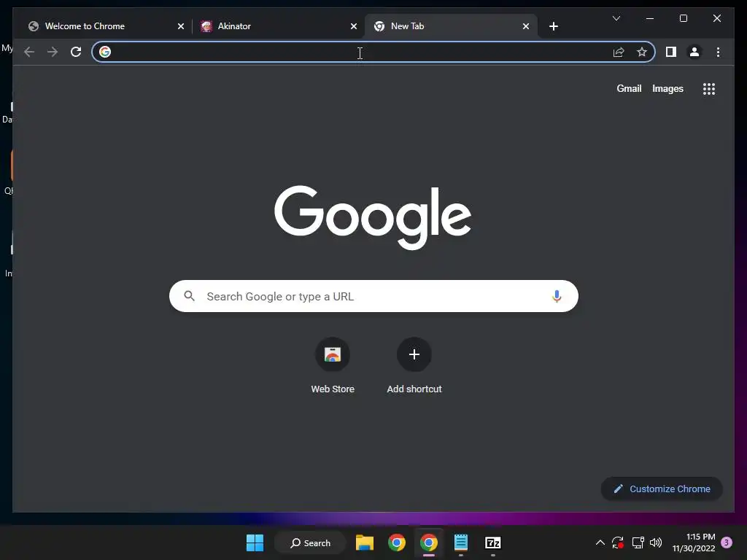Viewport: 747px width, 560px height.
Task: Switch to the Welcome to Chrome tab
Action: tap(107, 26)
